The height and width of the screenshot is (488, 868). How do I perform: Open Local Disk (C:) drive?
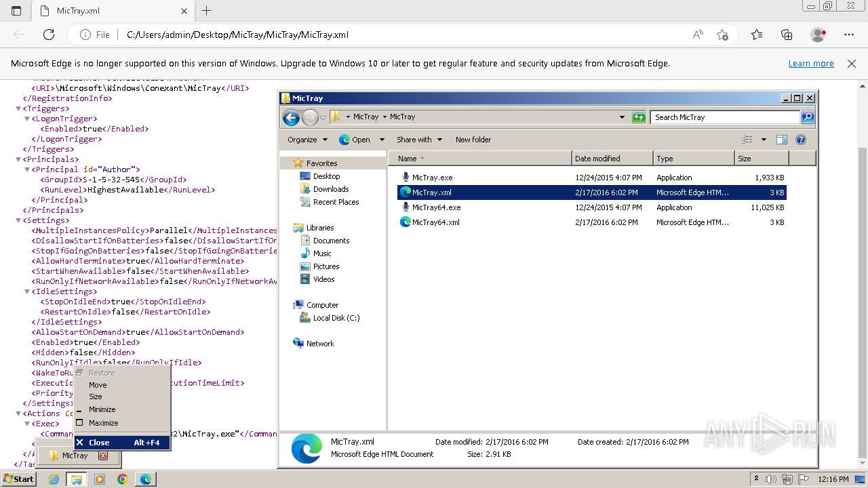[x=336, y=318]
